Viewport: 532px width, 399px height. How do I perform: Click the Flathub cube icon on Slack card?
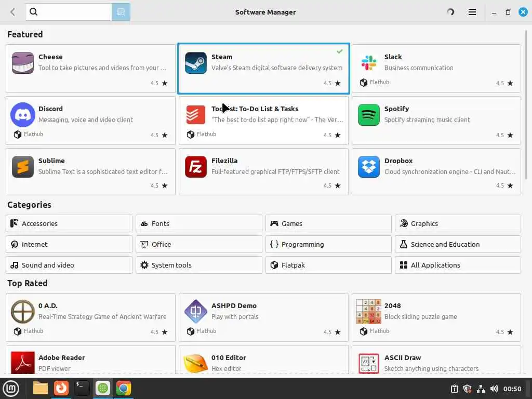click(x=363, y=83)
